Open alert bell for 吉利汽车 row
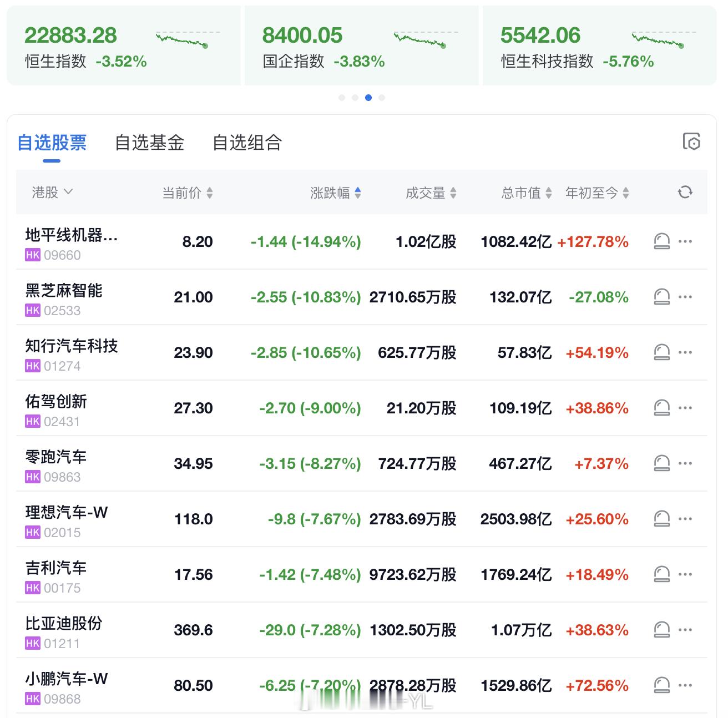This screenshot has width=728, height=718. click(661, 574)
